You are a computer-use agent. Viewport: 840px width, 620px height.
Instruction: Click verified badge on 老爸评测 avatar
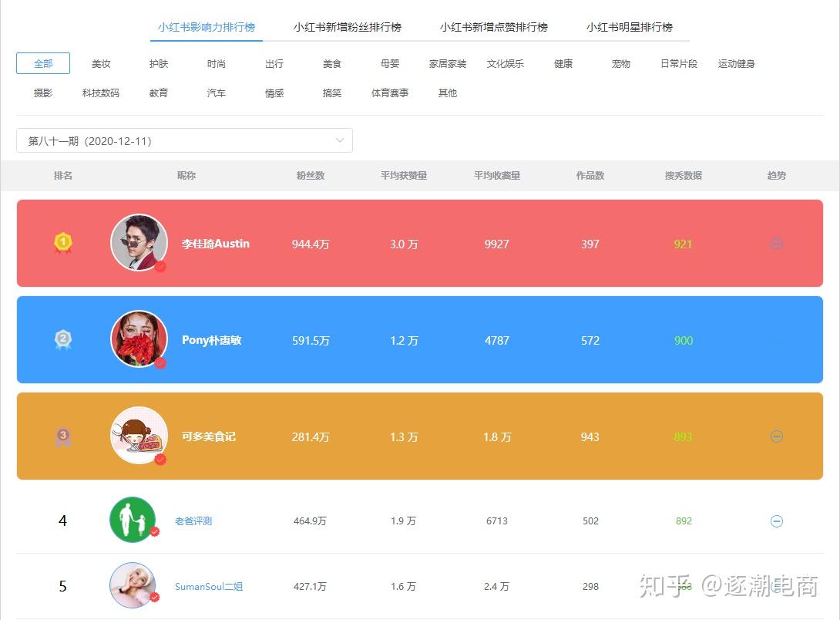(154, 531)
